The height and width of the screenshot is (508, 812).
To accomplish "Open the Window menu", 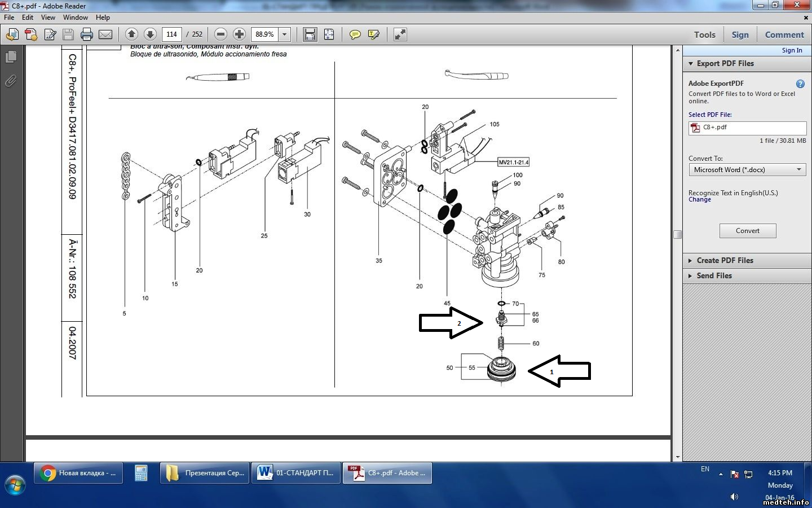I will [75, 17].
